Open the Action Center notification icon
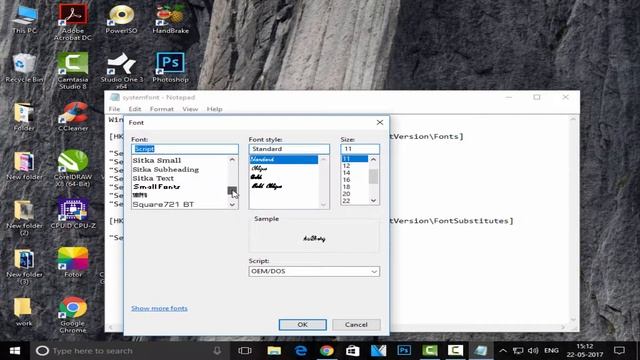 [x=620, y=351]
